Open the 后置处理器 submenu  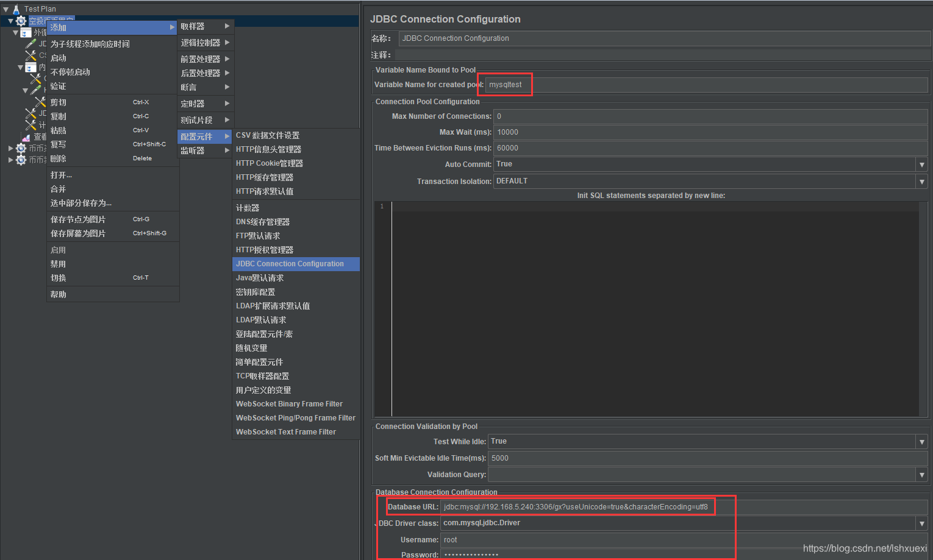point(206,73)
